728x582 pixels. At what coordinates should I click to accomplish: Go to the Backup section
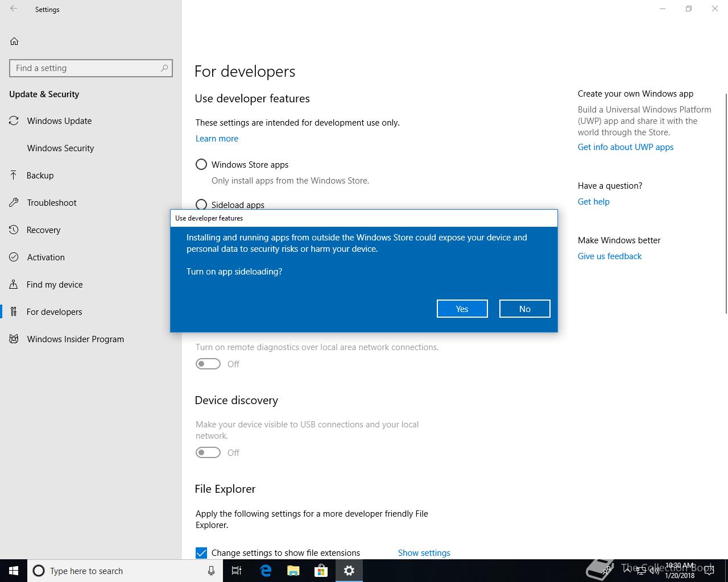pyautogui.click(x=91, y=176)
